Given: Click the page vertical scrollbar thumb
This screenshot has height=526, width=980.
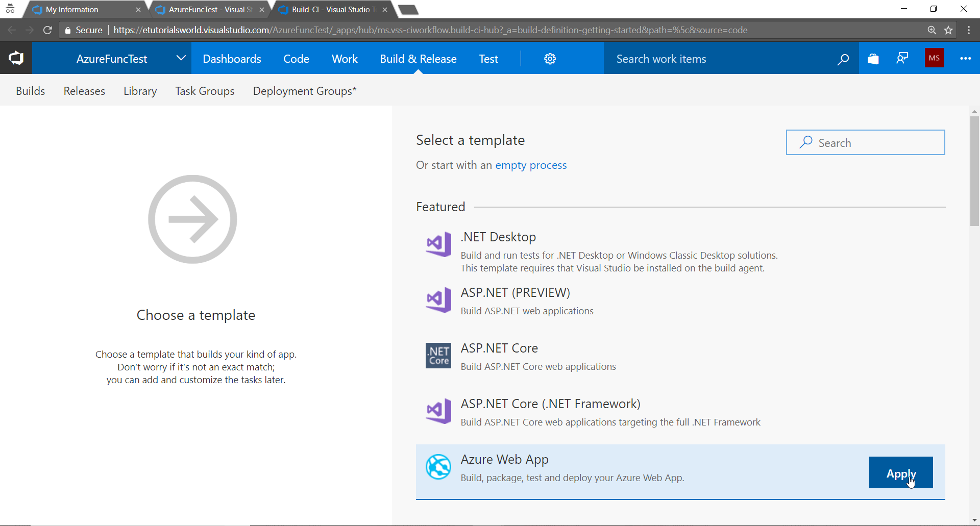Looking at the screenshot, I should (x=974, y=171).
